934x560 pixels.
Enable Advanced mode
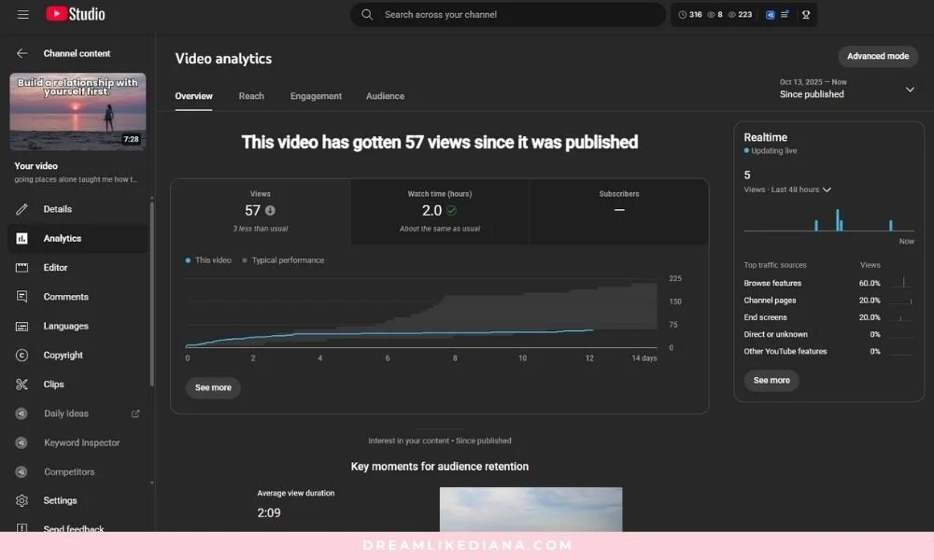point(876,56)
